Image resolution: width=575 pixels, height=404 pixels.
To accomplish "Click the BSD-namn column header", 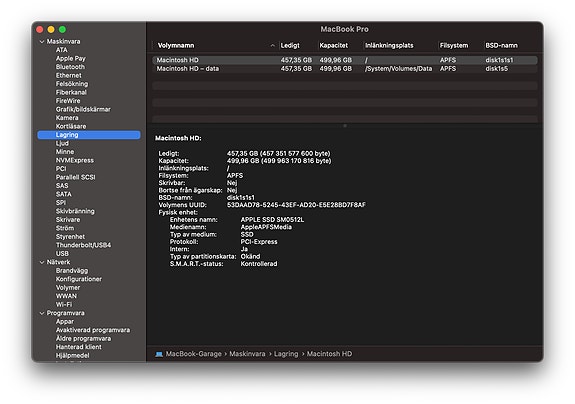I will click(501, 45).
